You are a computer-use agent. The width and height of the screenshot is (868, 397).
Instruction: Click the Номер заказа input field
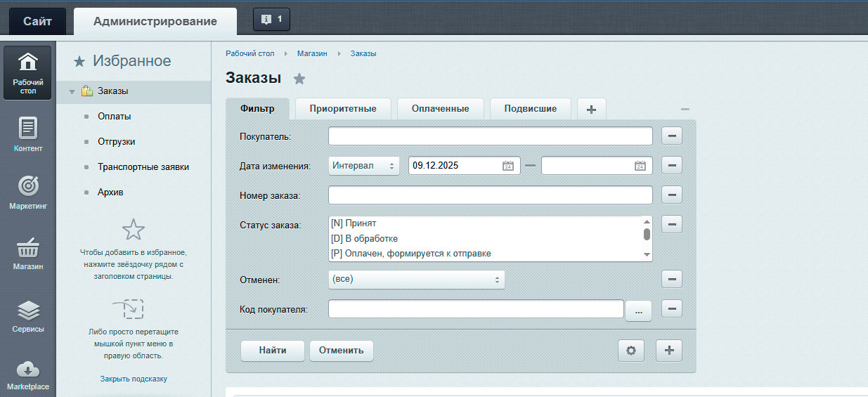click(490, 195)
